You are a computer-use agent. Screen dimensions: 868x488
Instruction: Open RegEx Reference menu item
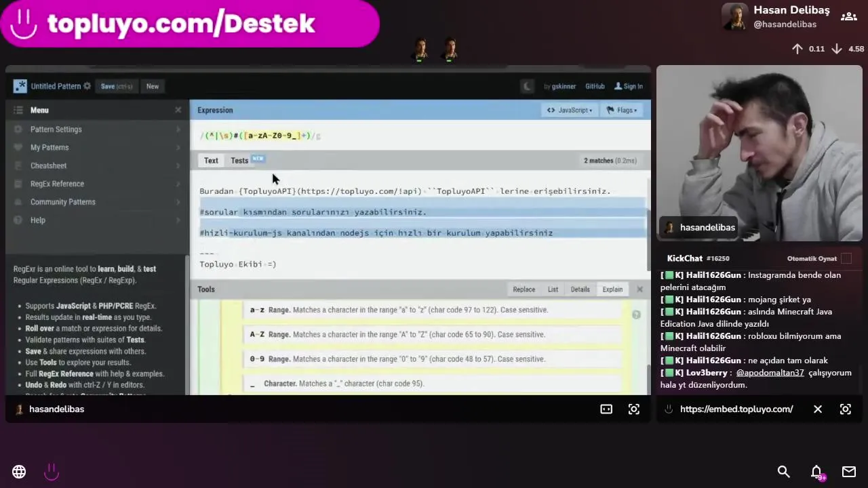(x=97, y=184)
